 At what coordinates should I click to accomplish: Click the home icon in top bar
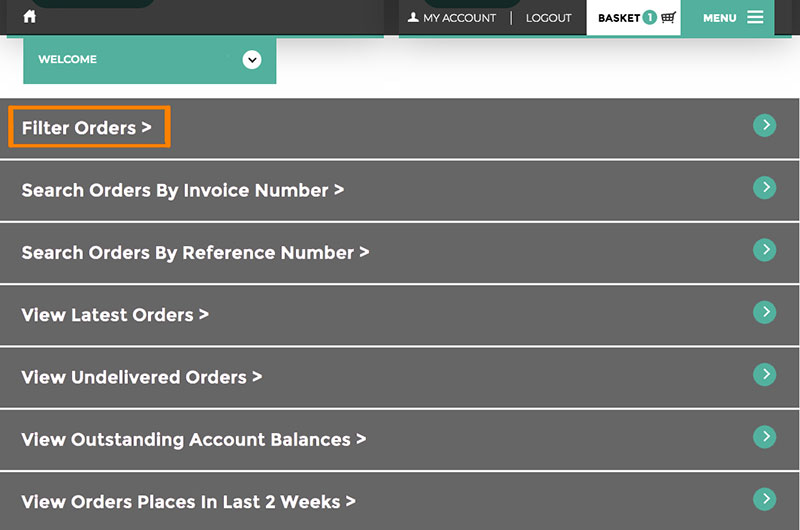[29, 17]
